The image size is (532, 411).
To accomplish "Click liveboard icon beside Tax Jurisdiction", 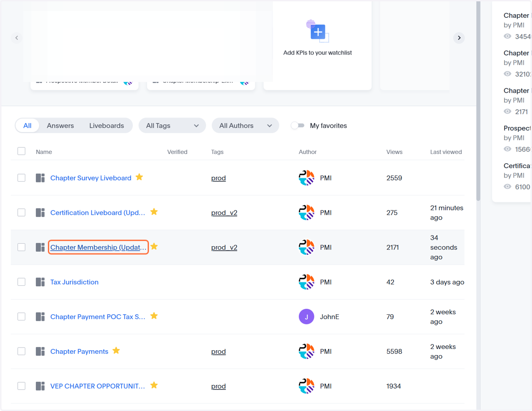I will click(x=40, y=282).
